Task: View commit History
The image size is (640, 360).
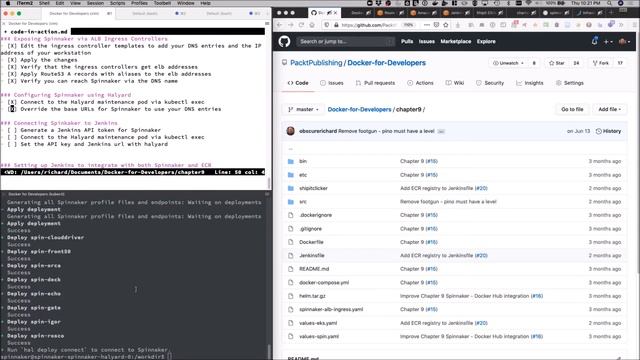Action: pos(608,131)
